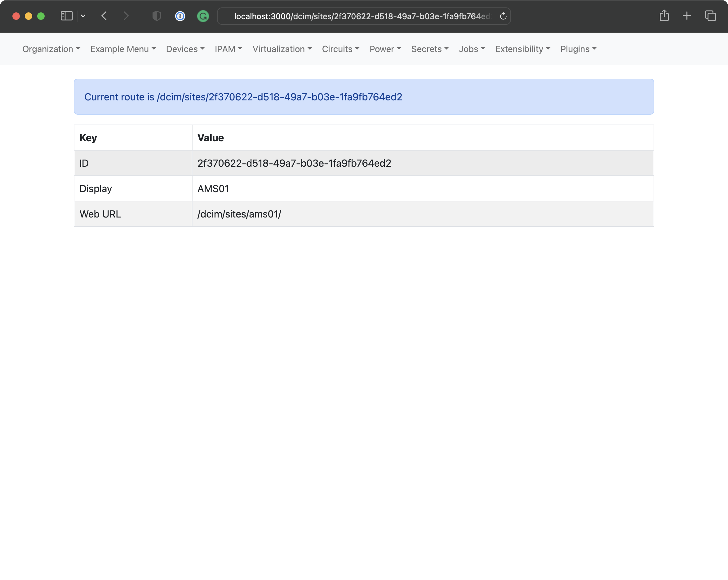
Task: Open the 1Password extension icon
Action: point(180,16)
